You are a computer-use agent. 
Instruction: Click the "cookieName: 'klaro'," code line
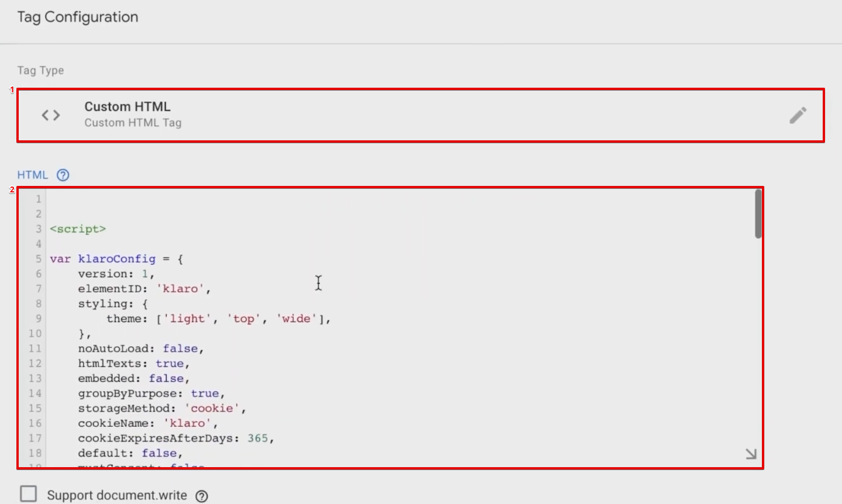pyautogui.click(x=147, y=423)
